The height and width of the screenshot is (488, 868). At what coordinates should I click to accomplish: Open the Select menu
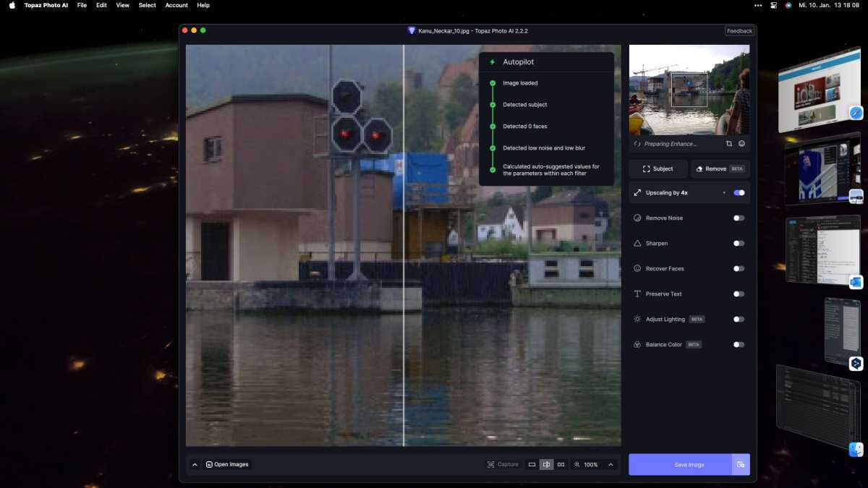click(148, 5)
